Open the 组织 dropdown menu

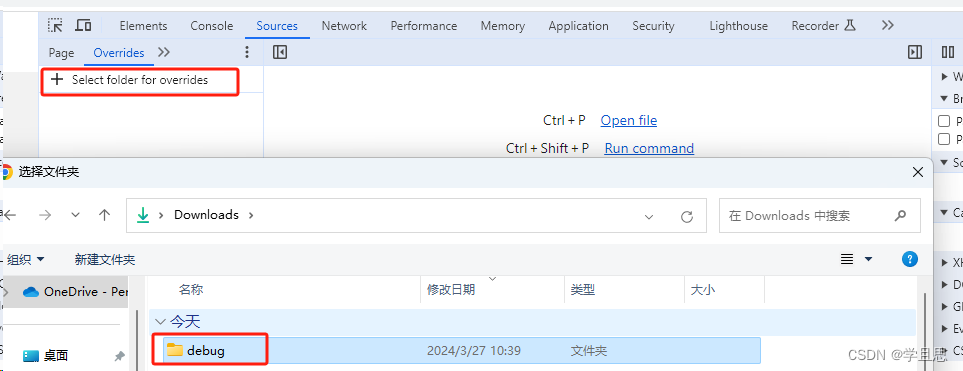pyautogui.click(x=25, y=259)
